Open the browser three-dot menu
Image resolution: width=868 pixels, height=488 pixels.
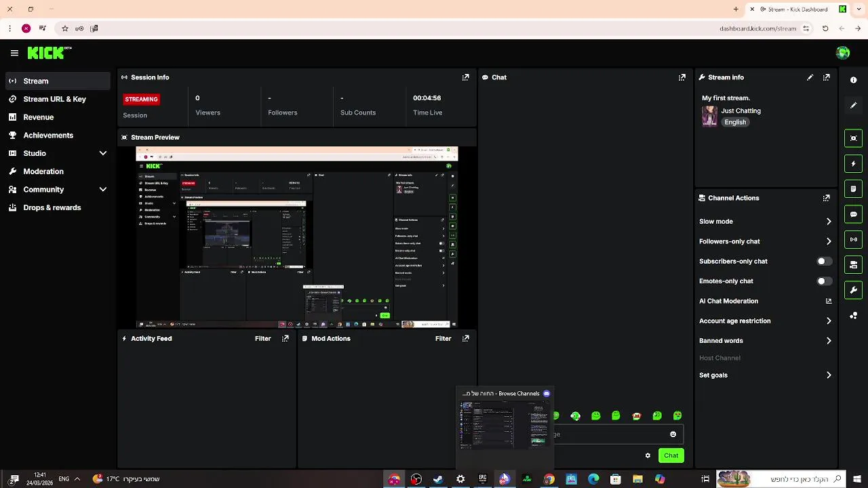(9, 28)
